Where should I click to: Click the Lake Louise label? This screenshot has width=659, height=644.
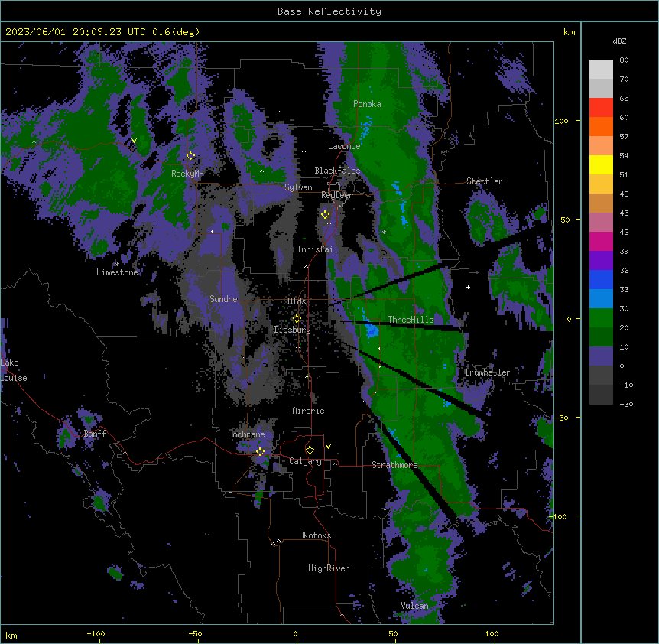[14, 370]
